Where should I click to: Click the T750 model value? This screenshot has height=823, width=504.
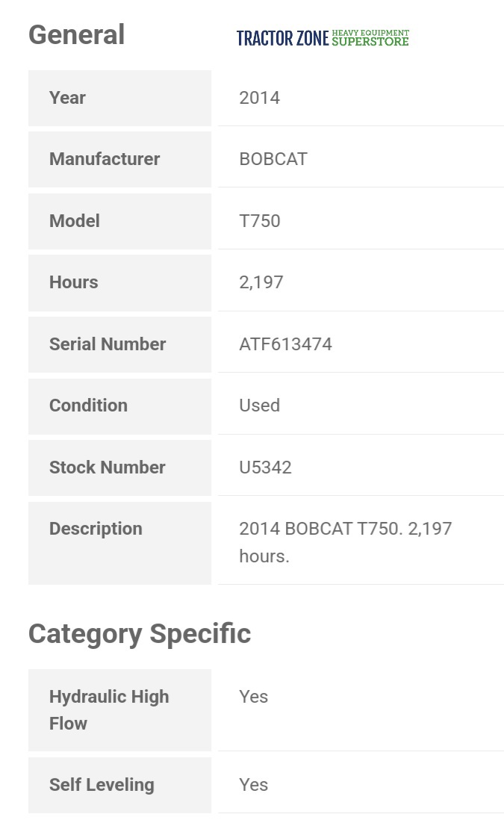click(260, 221)
